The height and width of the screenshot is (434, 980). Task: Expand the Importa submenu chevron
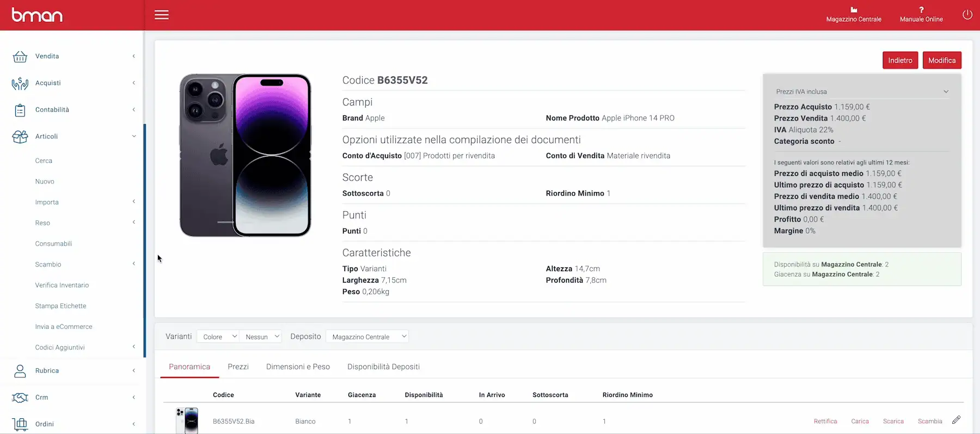click(134, 201)
